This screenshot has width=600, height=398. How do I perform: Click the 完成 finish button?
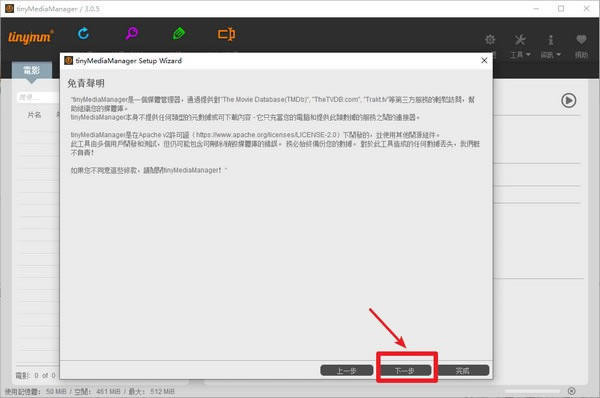pos(463,370)
